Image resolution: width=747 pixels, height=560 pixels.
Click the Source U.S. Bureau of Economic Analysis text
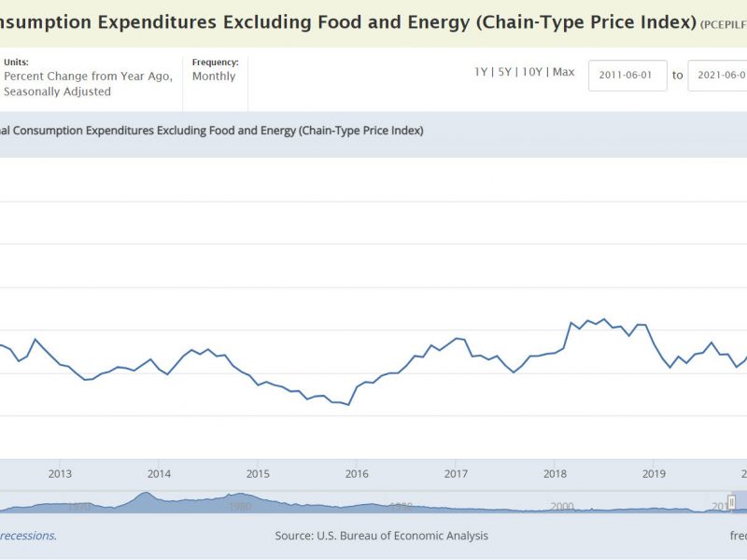(381, 536)
